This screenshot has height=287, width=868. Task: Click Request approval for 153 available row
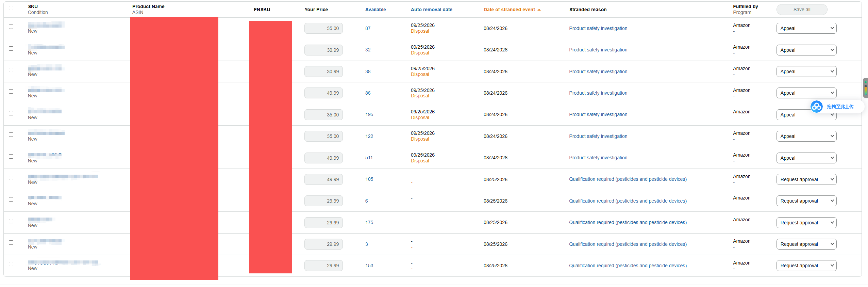click(x=802, y=266)
